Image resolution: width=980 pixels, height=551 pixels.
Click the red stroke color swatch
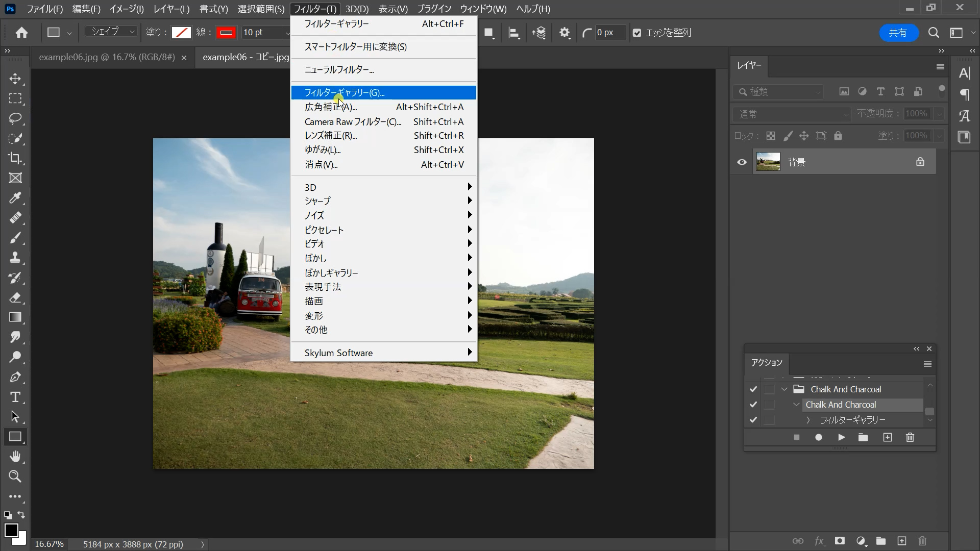pyautogui.click(x=226, y=33)
